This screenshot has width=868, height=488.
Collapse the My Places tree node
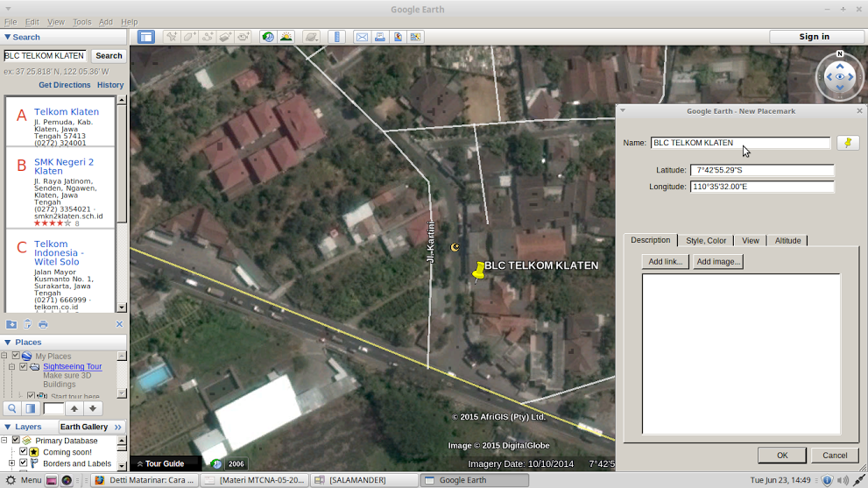pyautogui.click(x=4, y=356)
